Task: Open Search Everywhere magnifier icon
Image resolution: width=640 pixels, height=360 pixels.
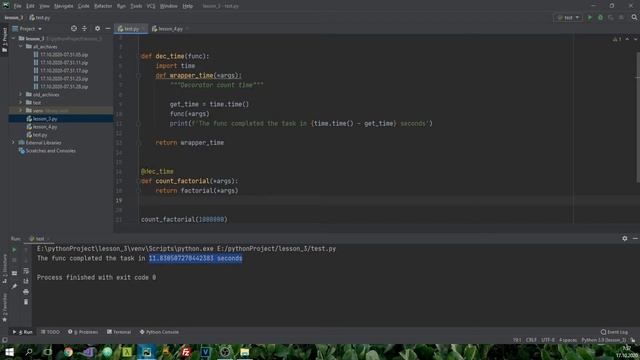Action: 634,18
